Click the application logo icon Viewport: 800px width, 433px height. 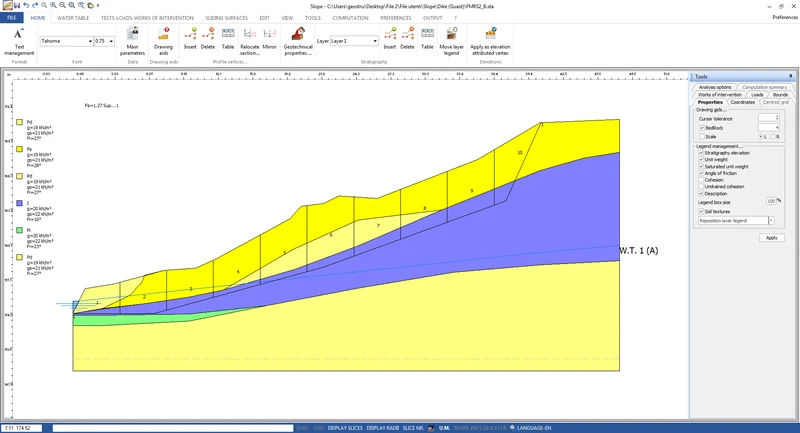7,5
